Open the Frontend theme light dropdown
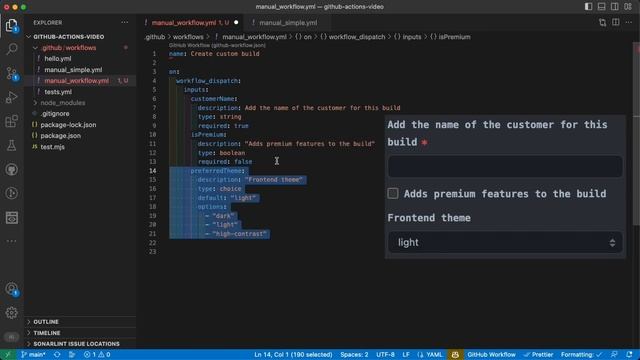Viewport: 640px width, 360px height. coord(505,242)
